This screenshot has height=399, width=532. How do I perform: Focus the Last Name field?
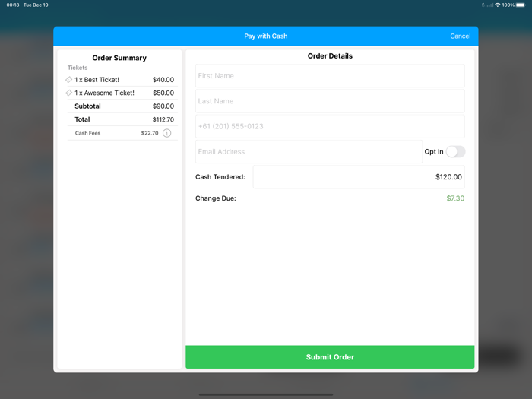click(x=330, y=101)
